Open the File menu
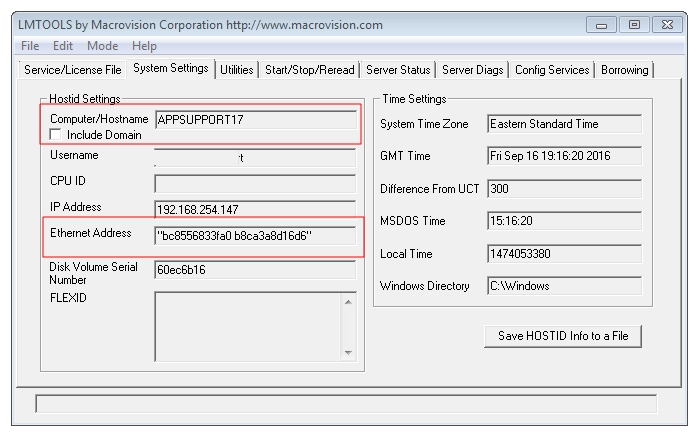The image size is (700, 438). pyautogui.click(x=30, y=46)
